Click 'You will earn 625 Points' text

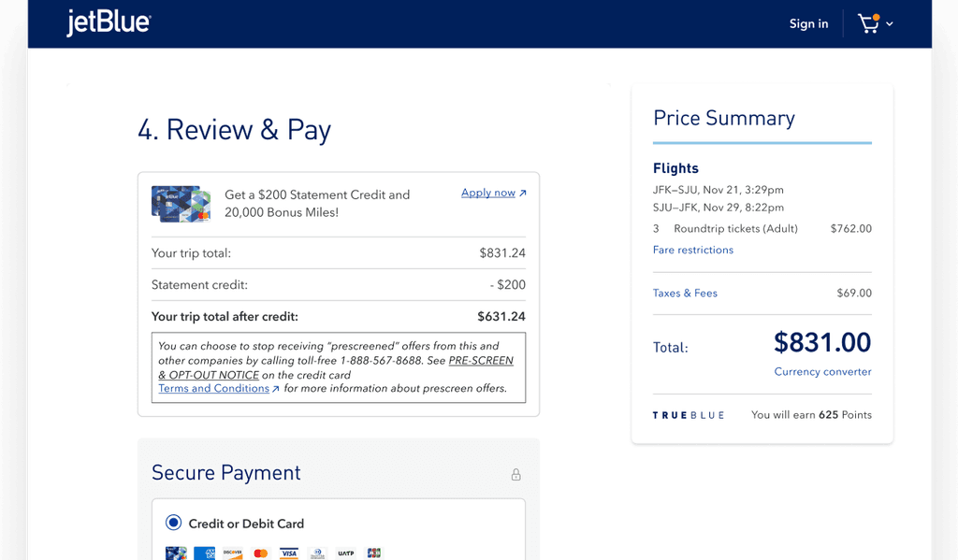coord(811,415)
